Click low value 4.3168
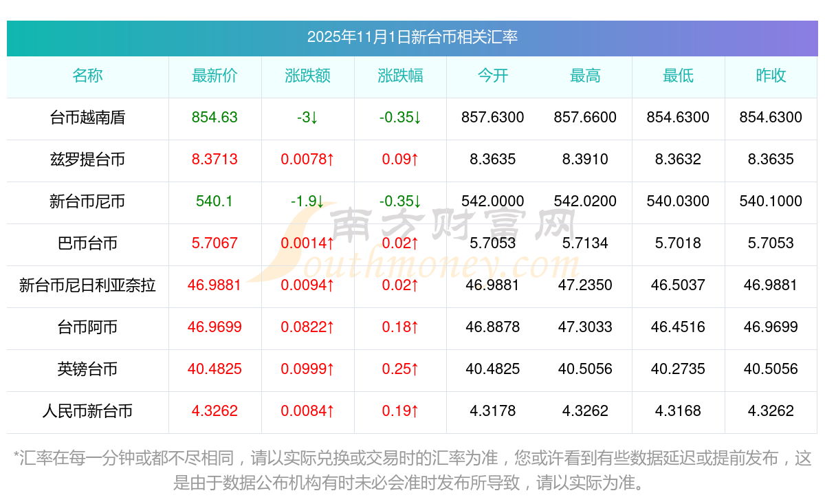825x504 pixels. 678,411
